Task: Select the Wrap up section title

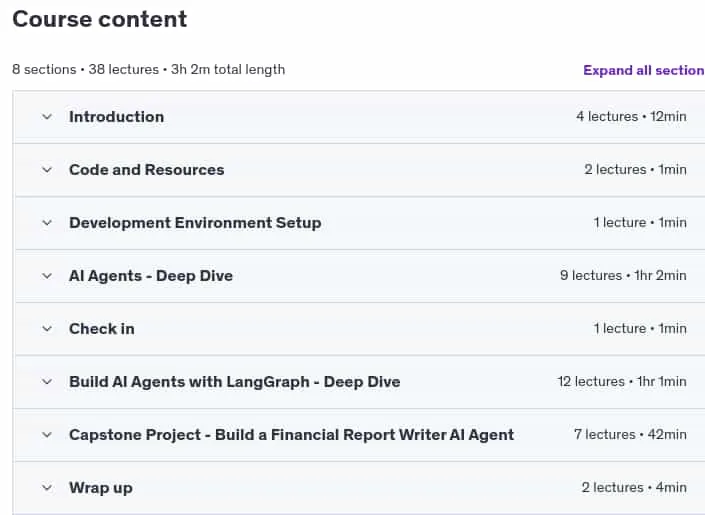Action: [x=101, y=488]
